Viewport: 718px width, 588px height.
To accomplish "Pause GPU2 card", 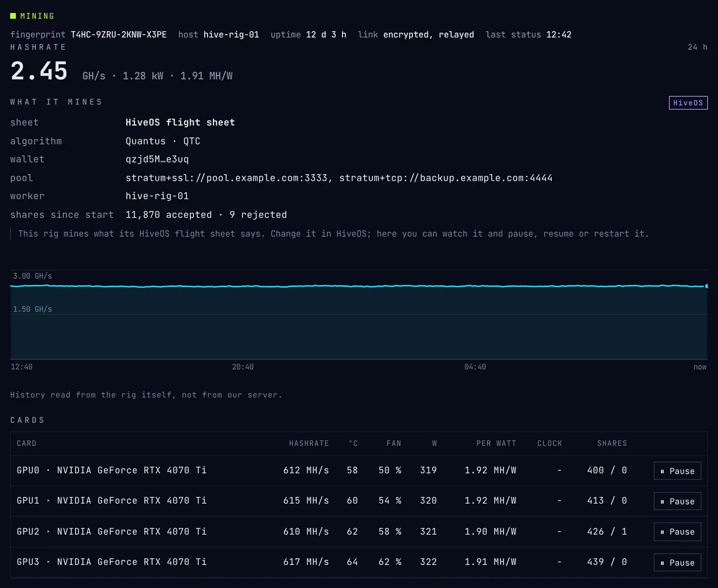I will [677, 532].
